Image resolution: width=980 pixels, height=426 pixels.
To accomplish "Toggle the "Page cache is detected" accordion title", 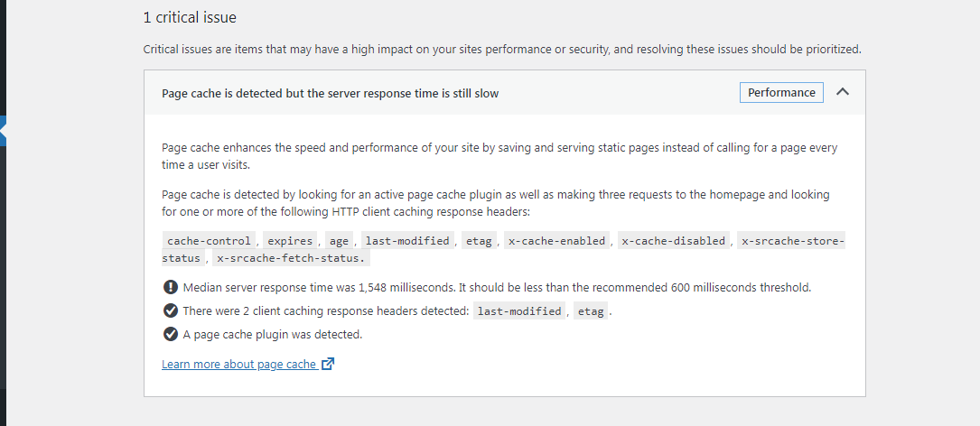I will coord(330,93).
